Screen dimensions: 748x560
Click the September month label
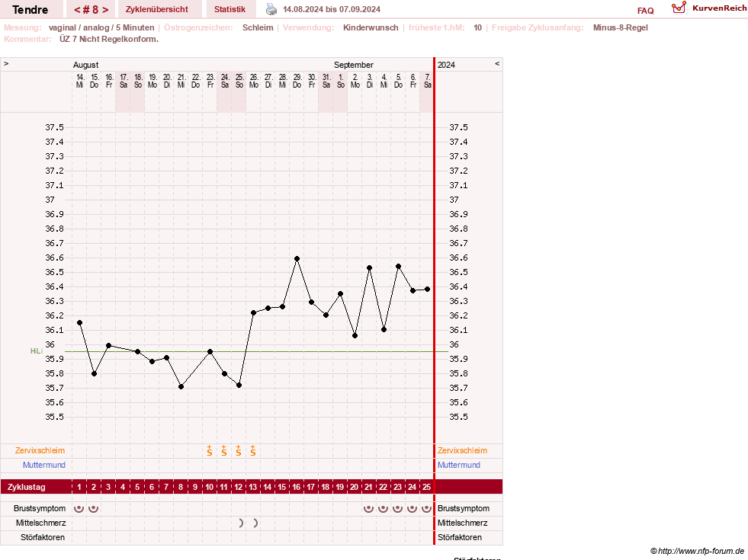[x=354, y=65]
